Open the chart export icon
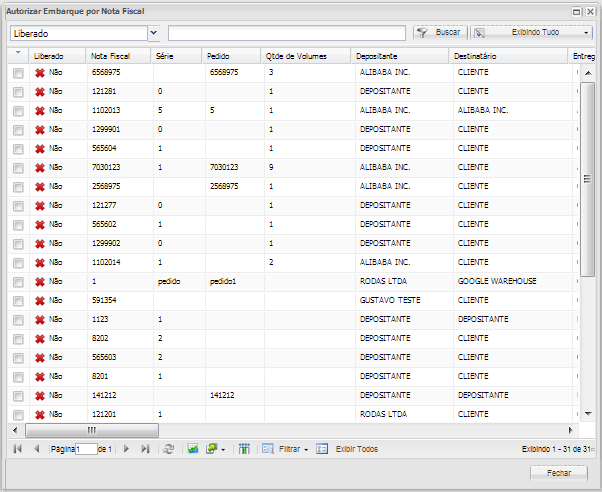 [x=193, y=449]
